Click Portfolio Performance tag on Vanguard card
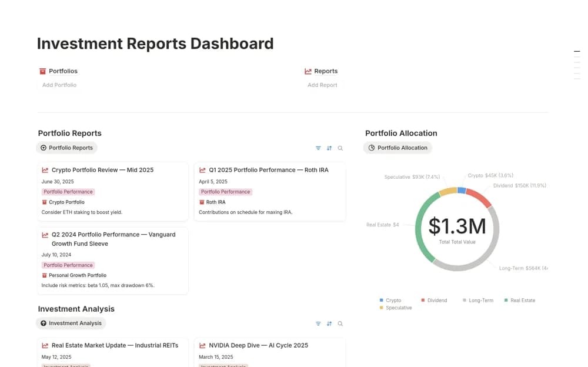Image resolution: width=588 pixels, height=367 pixels. [68, 265]
